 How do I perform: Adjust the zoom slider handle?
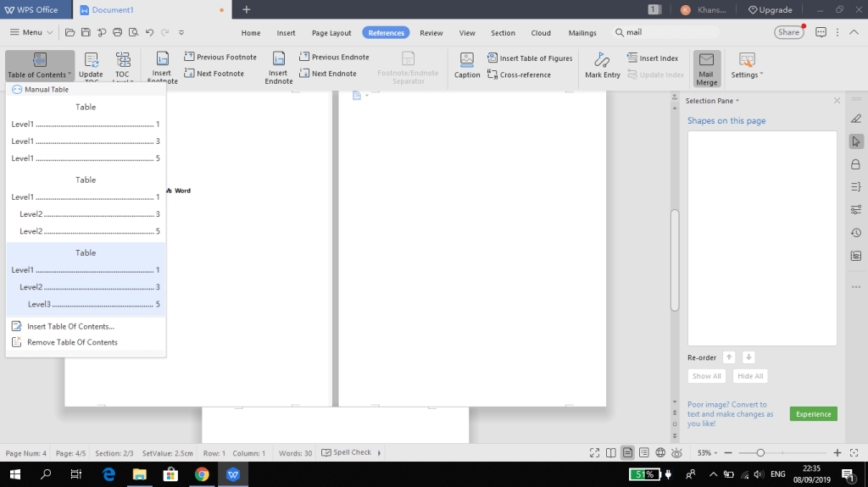coord(760,453)
